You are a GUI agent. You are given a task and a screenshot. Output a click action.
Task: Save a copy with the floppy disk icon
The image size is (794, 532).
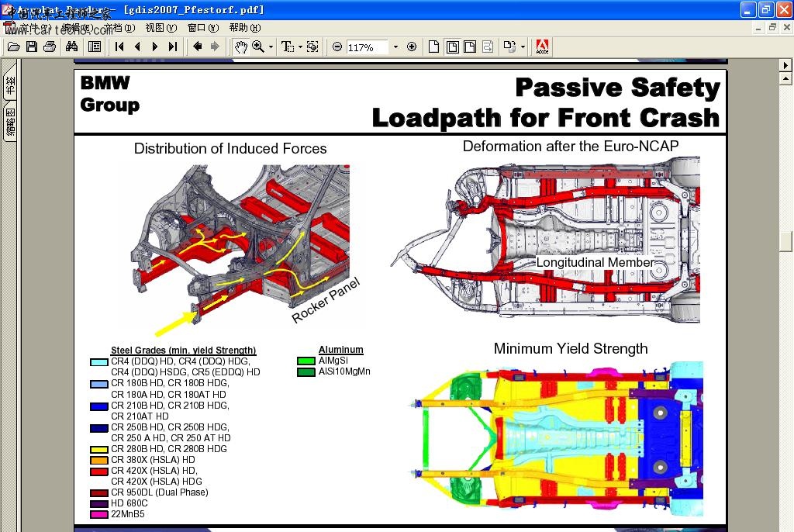(x=31, y=47)
